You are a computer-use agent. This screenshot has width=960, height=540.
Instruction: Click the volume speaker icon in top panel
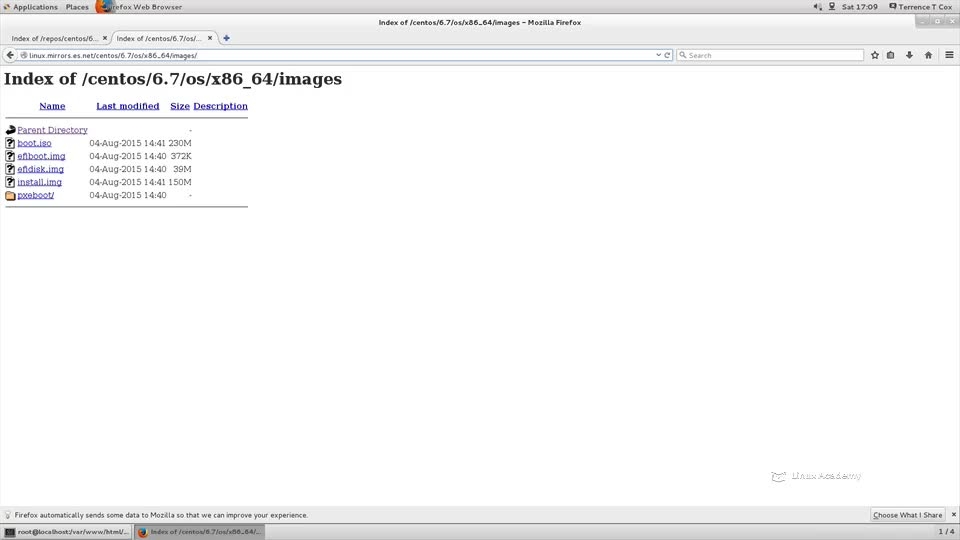[817, 7]
